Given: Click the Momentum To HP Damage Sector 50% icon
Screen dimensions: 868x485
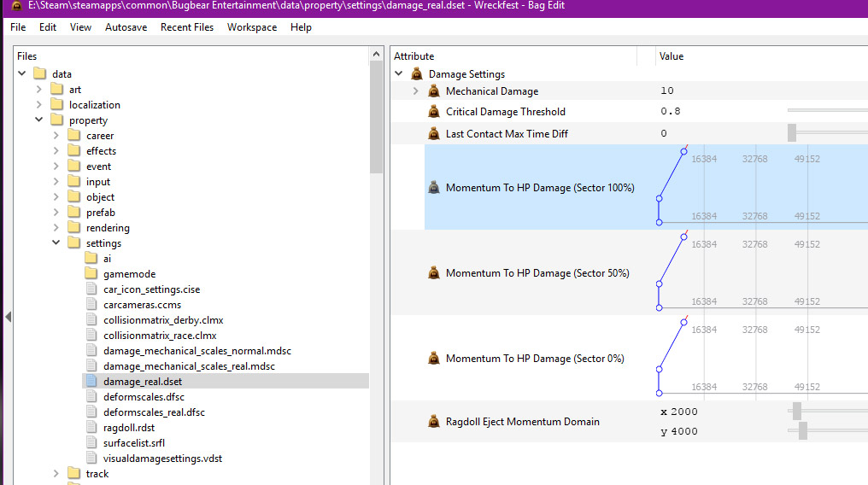Looking at the screenshot, I should pyautogui.click(x=434, y=272).
